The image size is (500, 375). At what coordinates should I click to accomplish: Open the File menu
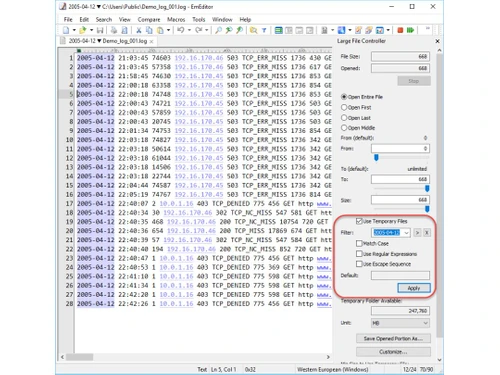tap(68, 19)
